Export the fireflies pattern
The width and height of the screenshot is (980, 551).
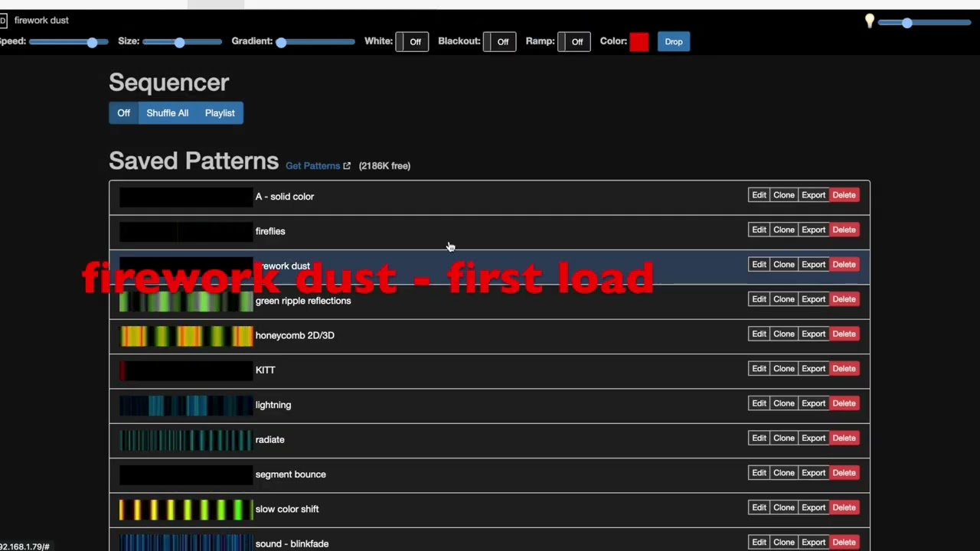[x=814, y=230]
